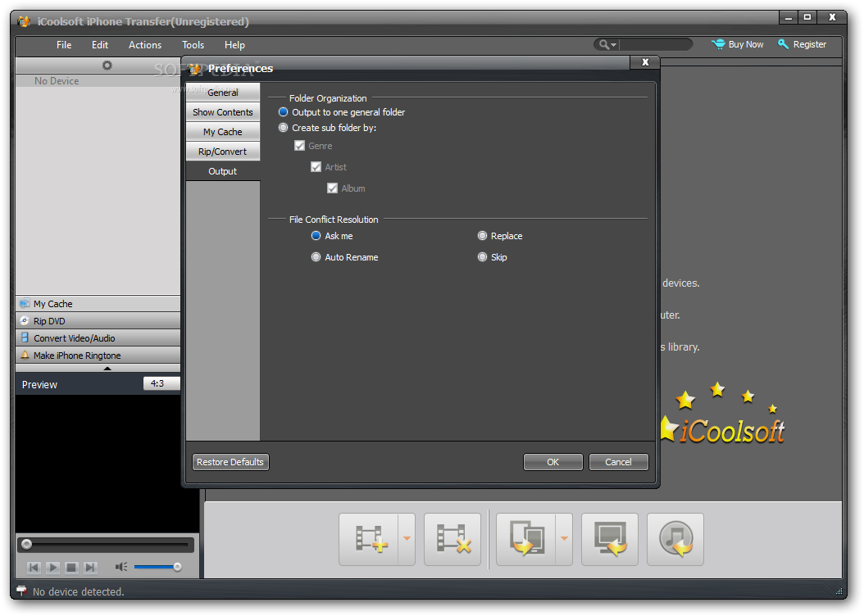Open the Edit menu
The height and width of the screenshot is (616, 864).
(x=100, y=45)
